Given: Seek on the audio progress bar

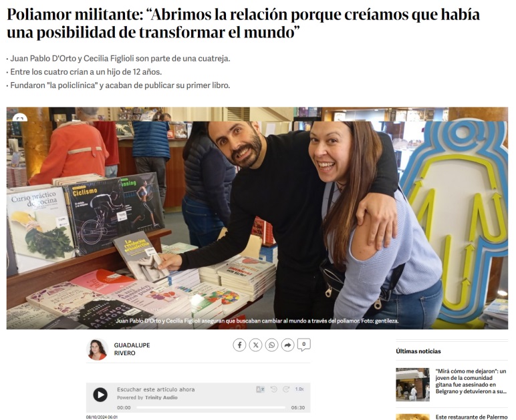Looking at the screenshot, I should tap(211, 407).
